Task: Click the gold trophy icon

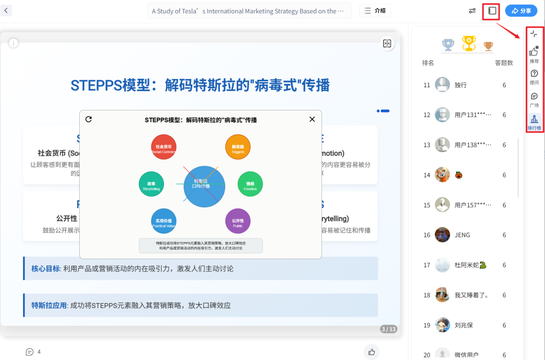Action: click(x=469, y=43)
